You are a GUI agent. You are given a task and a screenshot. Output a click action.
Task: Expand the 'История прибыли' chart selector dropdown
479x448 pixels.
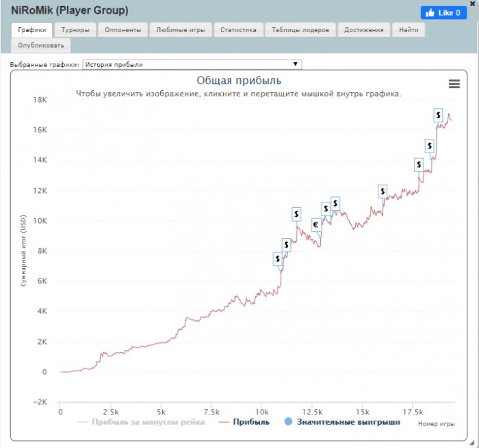(191, 65)
